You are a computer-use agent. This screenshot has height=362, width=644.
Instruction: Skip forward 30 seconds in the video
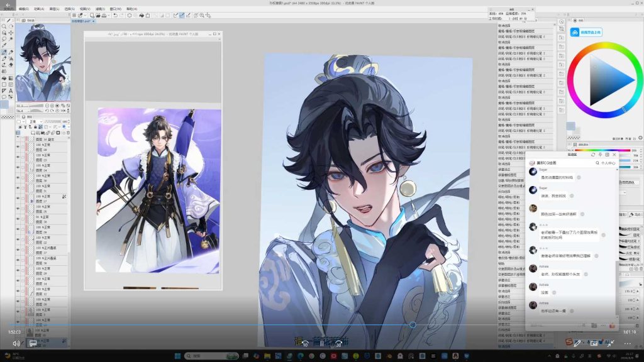click(338, 343)
